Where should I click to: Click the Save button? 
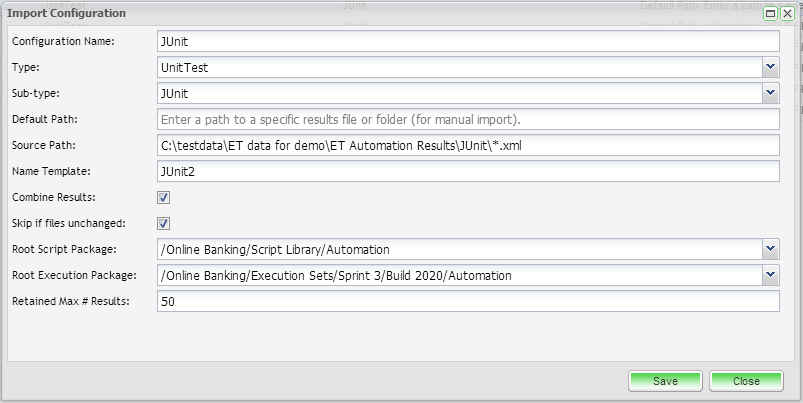(x=665, y=381)
